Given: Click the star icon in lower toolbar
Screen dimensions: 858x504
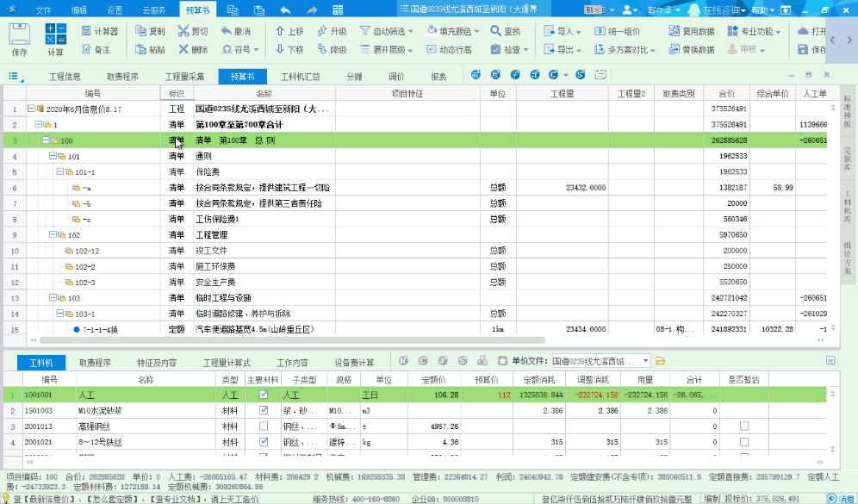Looking at the screenshot, I should [502, 361].
